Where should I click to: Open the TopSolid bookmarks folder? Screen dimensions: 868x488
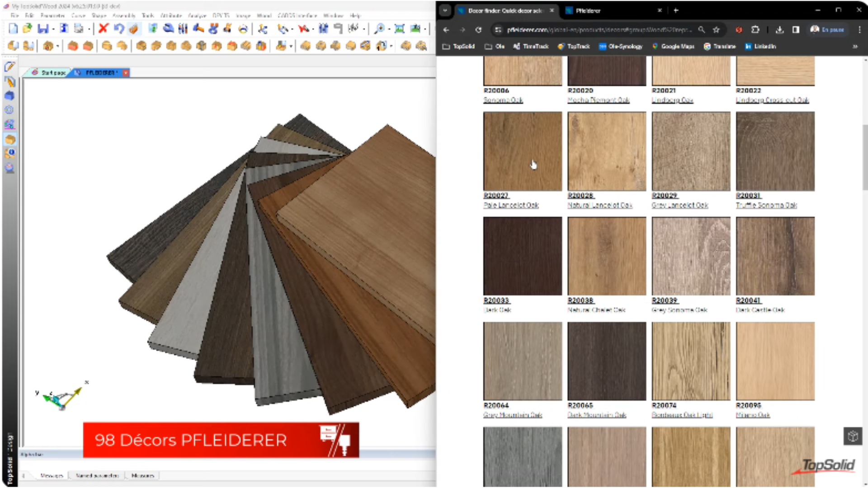click(x=458, y=47)
